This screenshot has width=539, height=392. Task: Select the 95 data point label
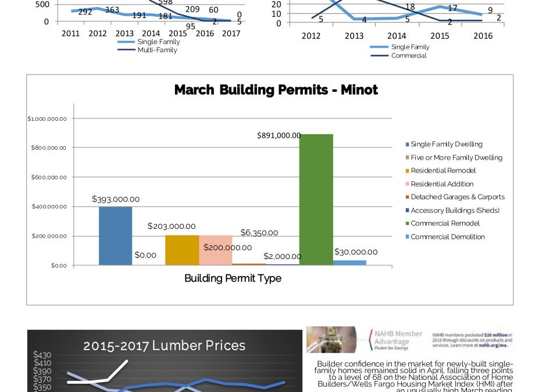click(191, 27)
